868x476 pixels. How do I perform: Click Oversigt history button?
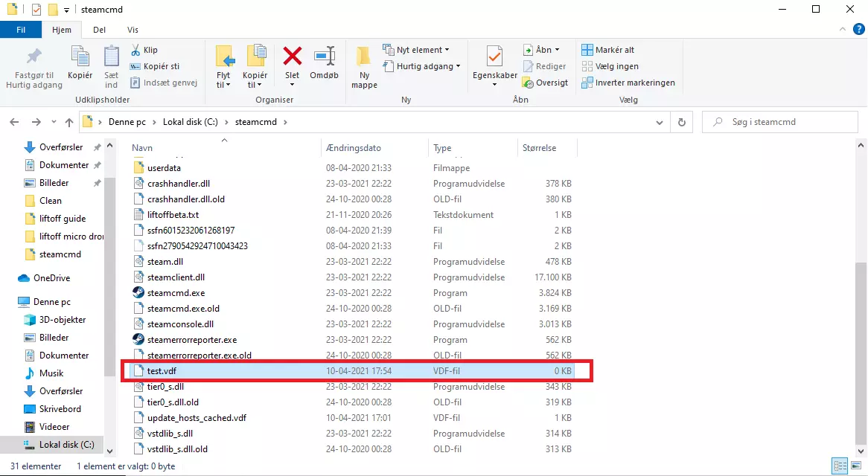(x=545, y=83)
